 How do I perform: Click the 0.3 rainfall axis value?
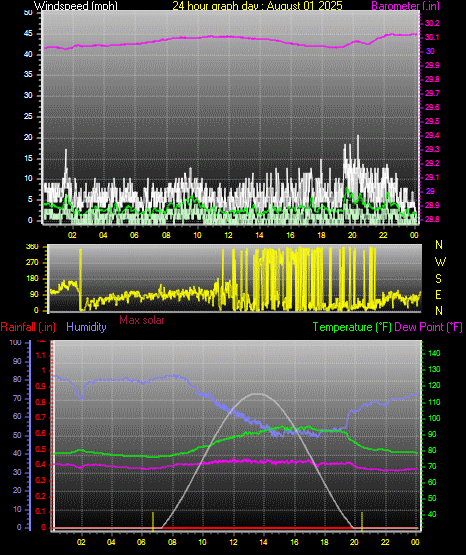click(x=41, y=481)
